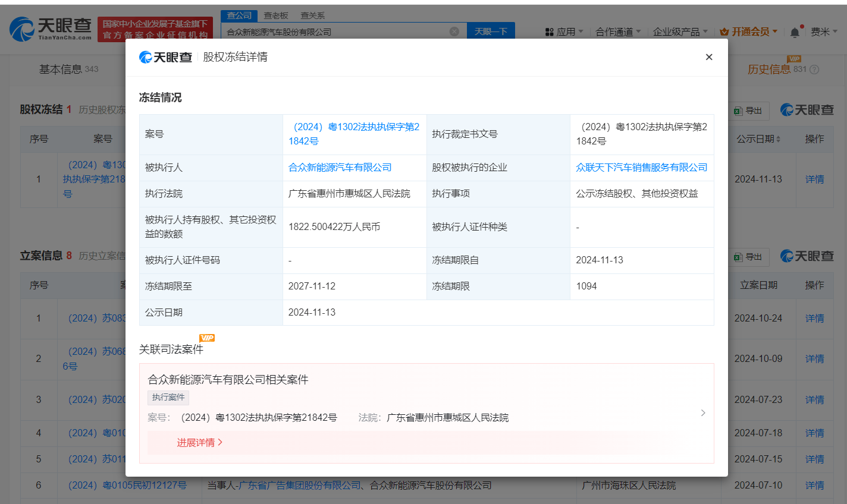
Task: Close the 股权冻结详情 dialog
Action: [708, 57]
